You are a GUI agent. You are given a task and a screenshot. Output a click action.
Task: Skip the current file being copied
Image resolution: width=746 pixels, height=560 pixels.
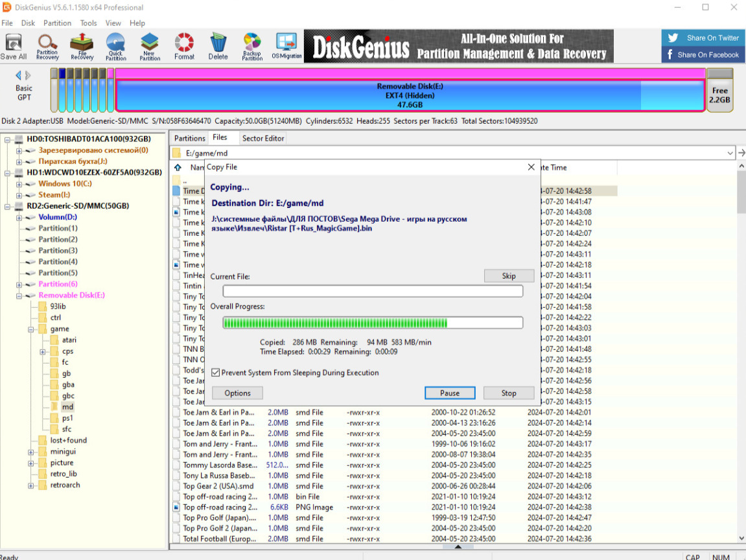click(x=509, y=276)
